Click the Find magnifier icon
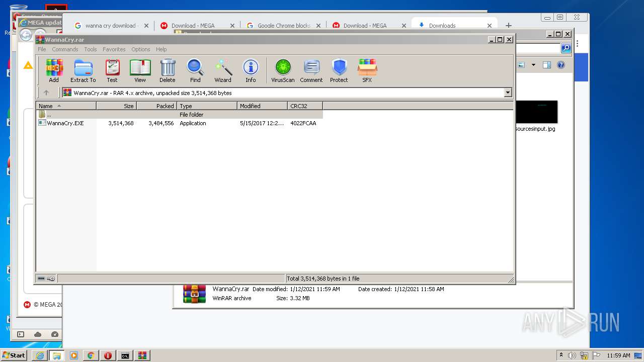The width and height of the screenshot is (644, 362). (195, 71)
